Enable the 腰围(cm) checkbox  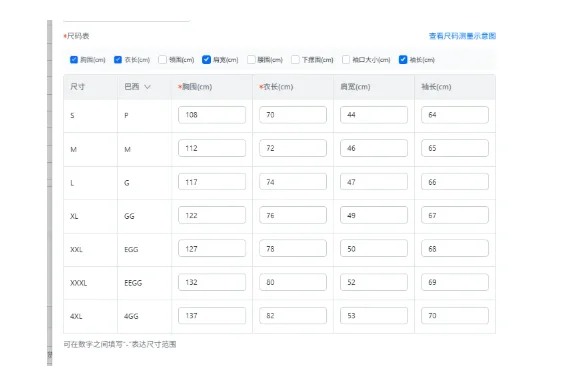pyautogui.click(x=251, y=60)
